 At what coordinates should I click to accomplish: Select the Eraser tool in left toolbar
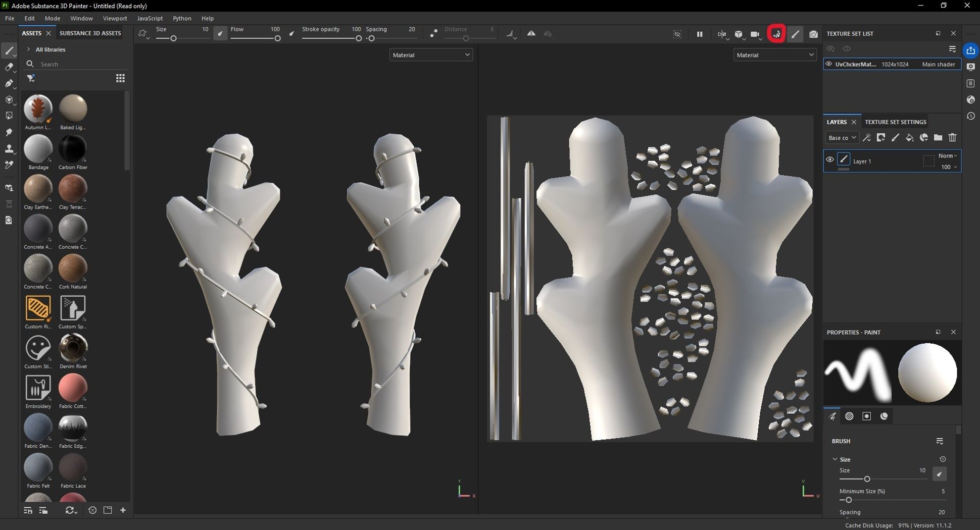(9, 67)
